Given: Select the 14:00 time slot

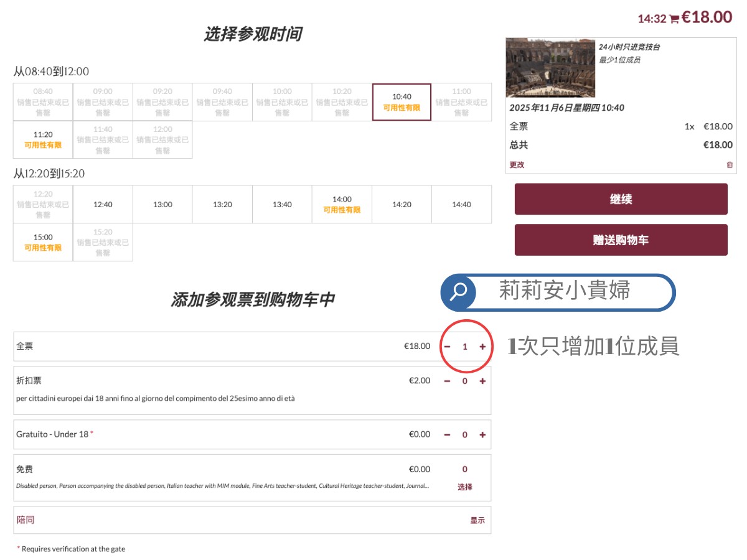Looking at the screenshot, I should [342, 205].
